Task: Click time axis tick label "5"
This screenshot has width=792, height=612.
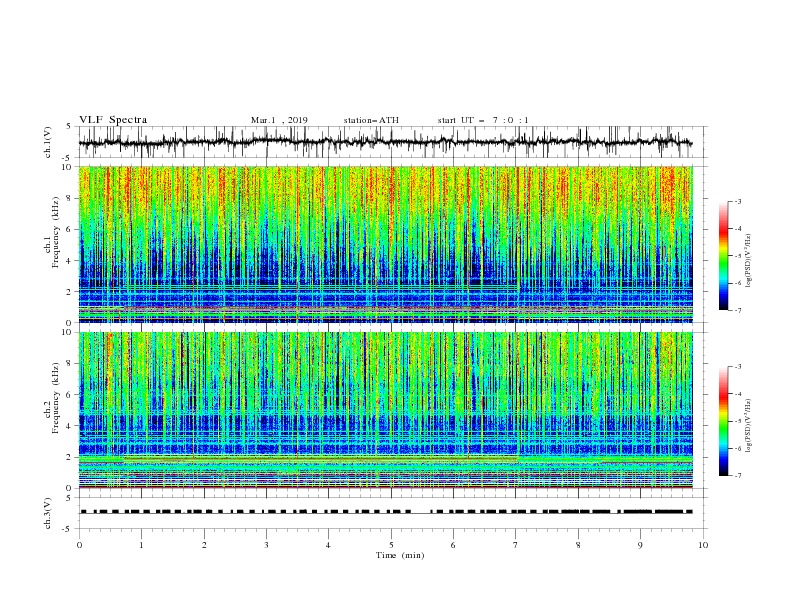Action: click(391, 545)
